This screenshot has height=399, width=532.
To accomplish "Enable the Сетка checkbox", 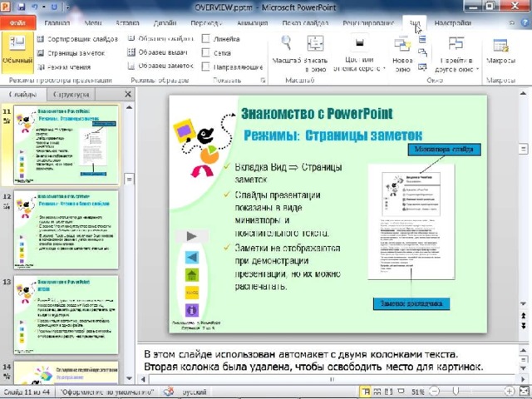I will (206, 53).
